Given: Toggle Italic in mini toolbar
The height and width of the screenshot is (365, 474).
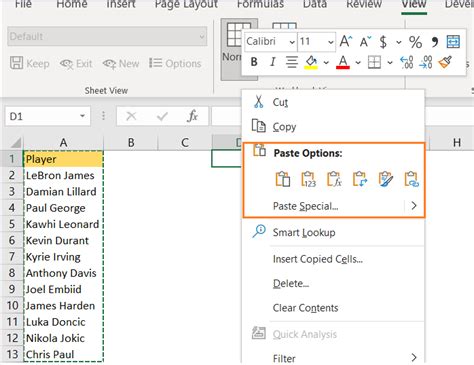Looking at the screenshot, I should pos(273,62).
